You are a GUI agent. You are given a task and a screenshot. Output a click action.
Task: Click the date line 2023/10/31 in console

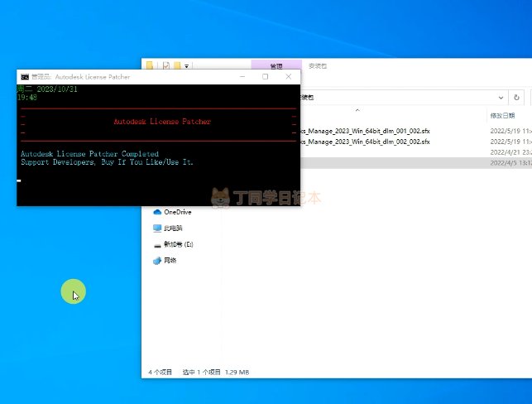coord(47,89)
